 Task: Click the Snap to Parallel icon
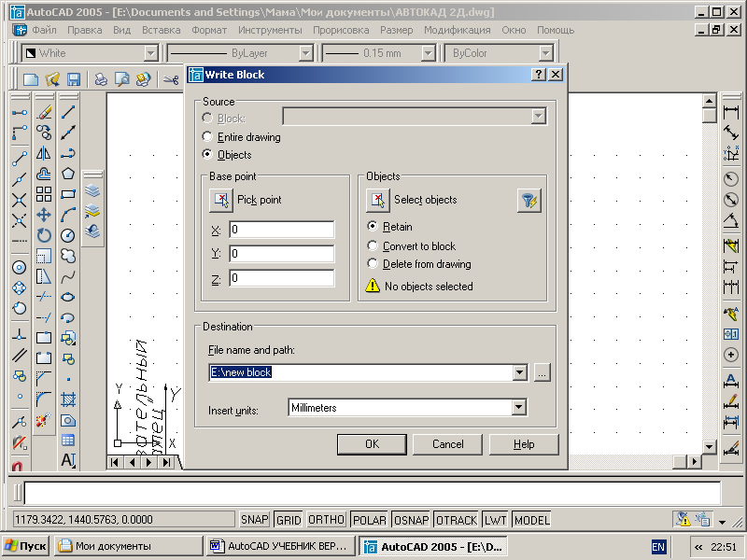pyautogui.click(x=20, y=356)
